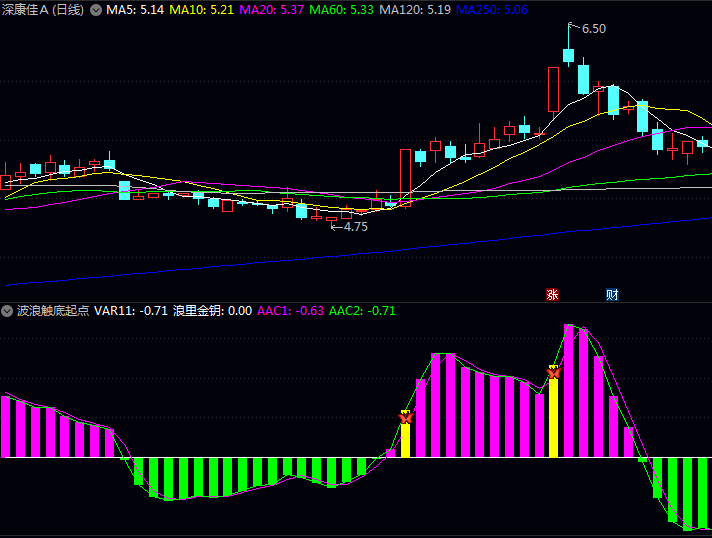
Task: Click the 波浪触底起点 indicator name
Action: (x=53, y=311)
